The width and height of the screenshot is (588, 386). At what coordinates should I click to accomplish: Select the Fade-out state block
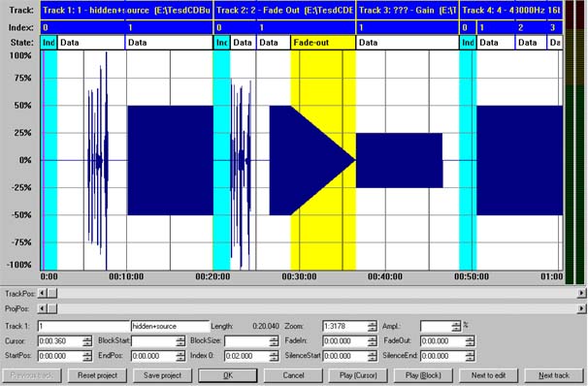click(x=323, y=43)
